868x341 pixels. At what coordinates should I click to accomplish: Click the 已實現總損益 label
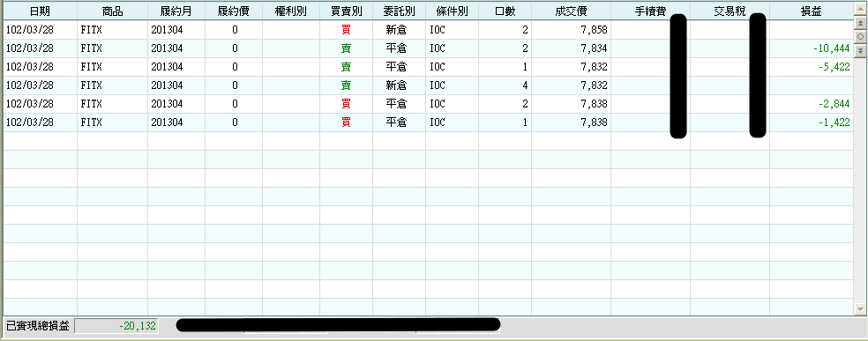click(x=38, y=326)
